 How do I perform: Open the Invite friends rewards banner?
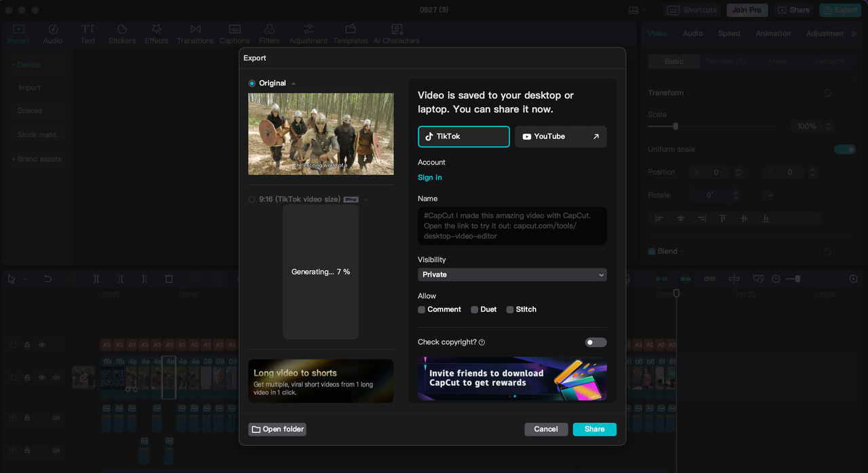[x=512, y=379]
